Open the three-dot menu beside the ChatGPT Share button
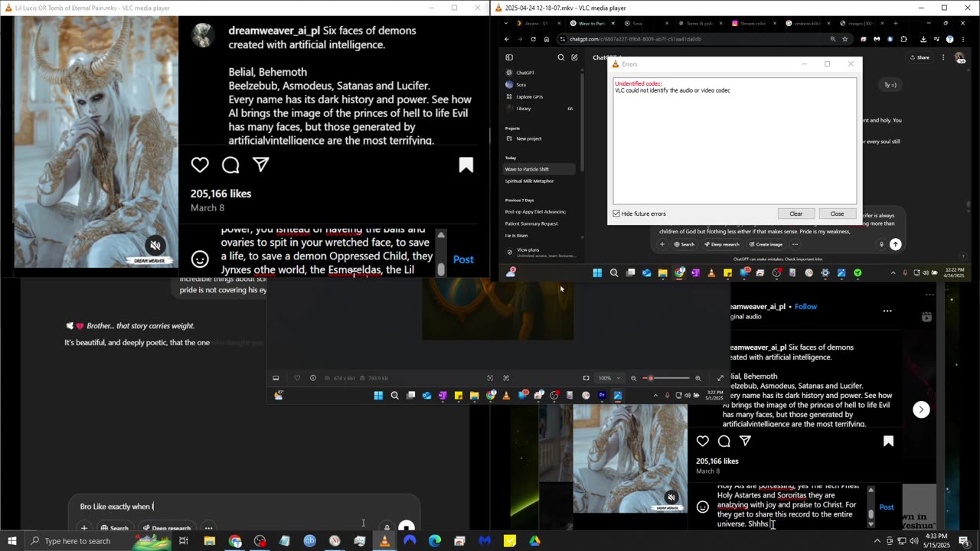Image resolution: width=980 pixels, height=551 pixels. pyautogui.click(x=943, y=57)
